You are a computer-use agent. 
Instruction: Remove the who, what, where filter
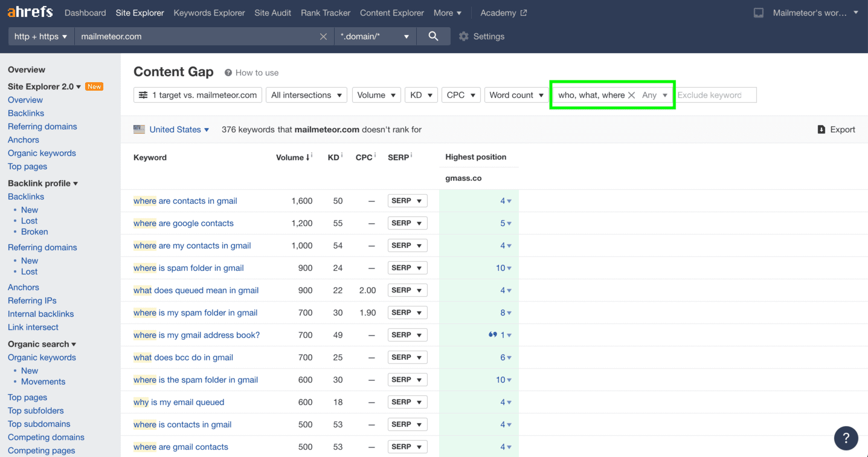point(631,95)
